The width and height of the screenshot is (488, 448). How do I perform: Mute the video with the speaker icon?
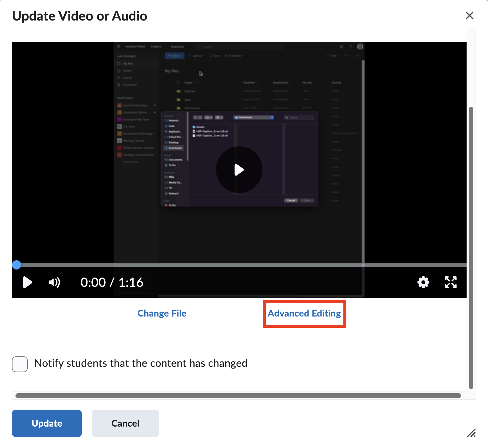[54, 282]
